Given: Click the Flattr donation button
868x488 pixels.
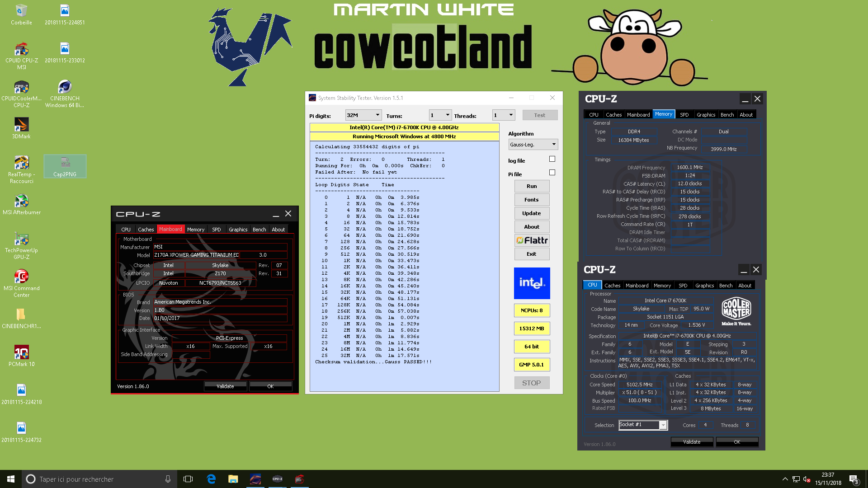Looking at the screenshot, I should tap(532, 240).
